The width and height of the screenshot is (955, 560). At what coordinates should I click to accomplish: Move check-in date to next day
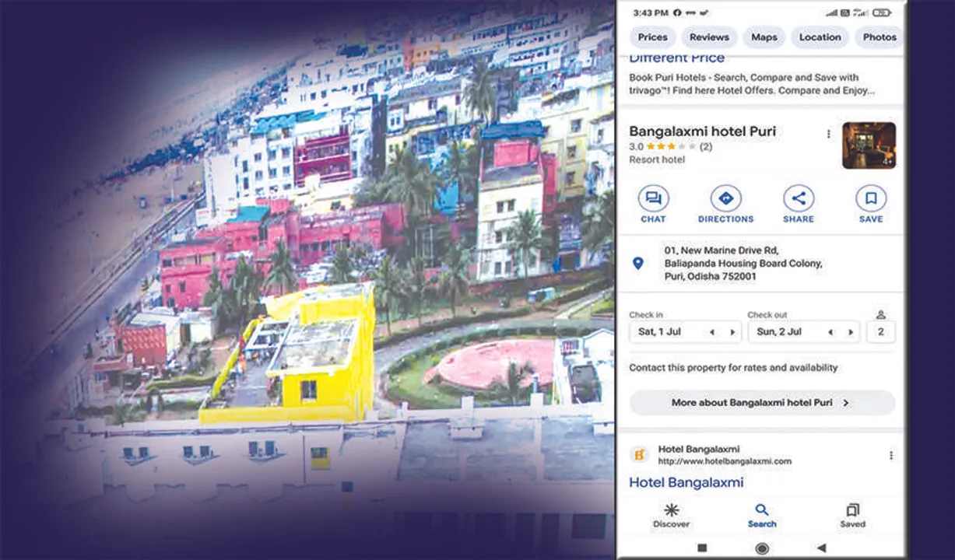pyautogui.click(x=732, y=332)
